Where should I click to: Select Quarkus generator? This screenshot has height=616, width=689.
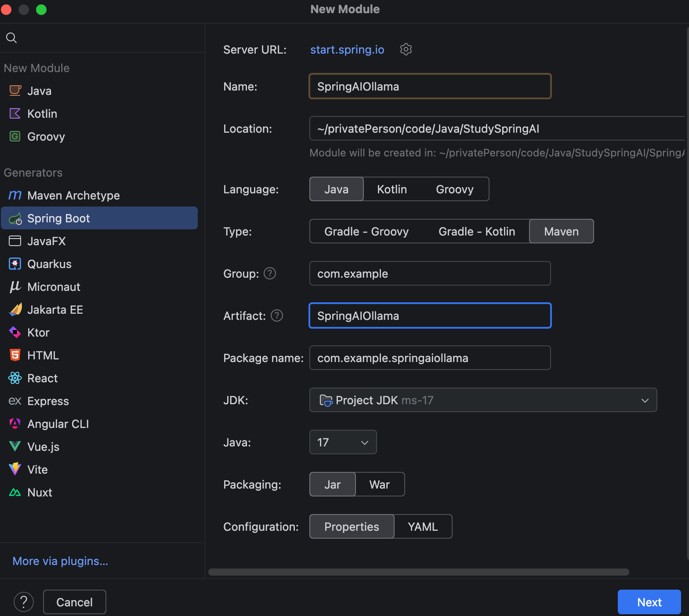(99, 264)
